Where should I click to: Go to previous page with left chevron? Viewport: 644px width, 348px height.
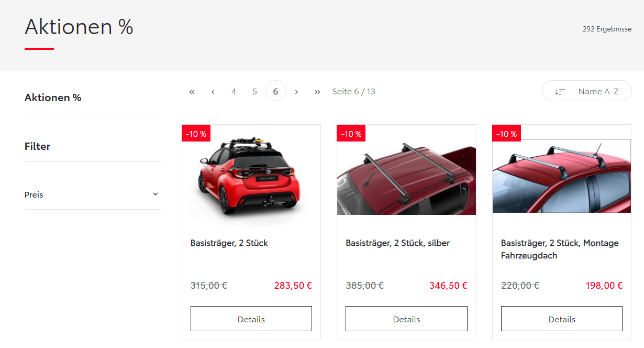[213, 92]
